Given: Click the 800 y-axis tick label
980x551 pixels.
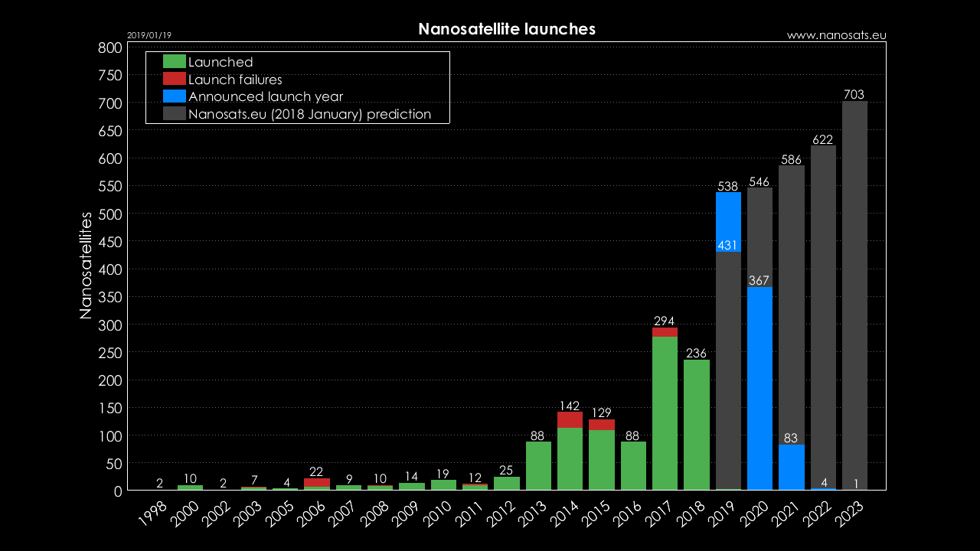Looking at the screenshot, I should (110, 47).
